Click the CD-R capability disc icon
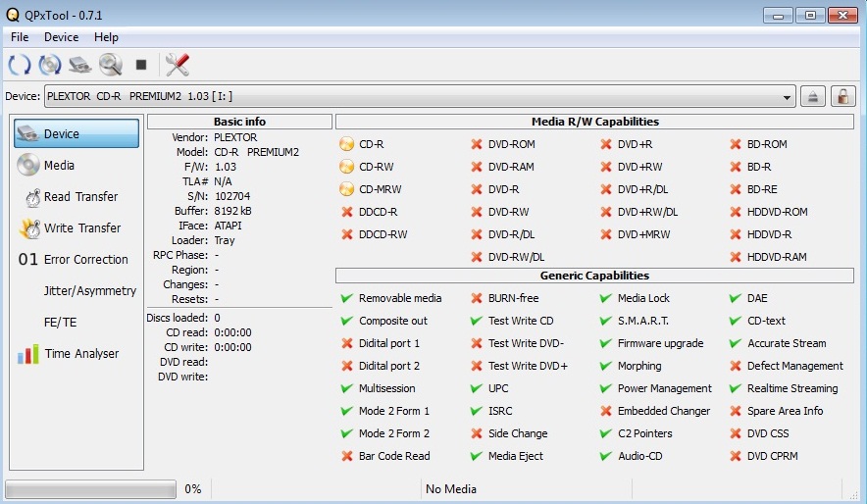The width and height of the screenshot is (867, 504). (x=346, y=144)
